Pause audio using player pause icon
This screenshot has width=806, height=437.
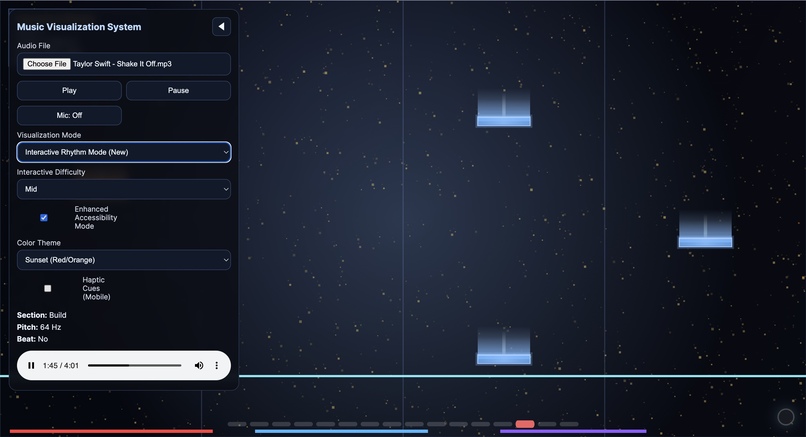pos(31,366)
